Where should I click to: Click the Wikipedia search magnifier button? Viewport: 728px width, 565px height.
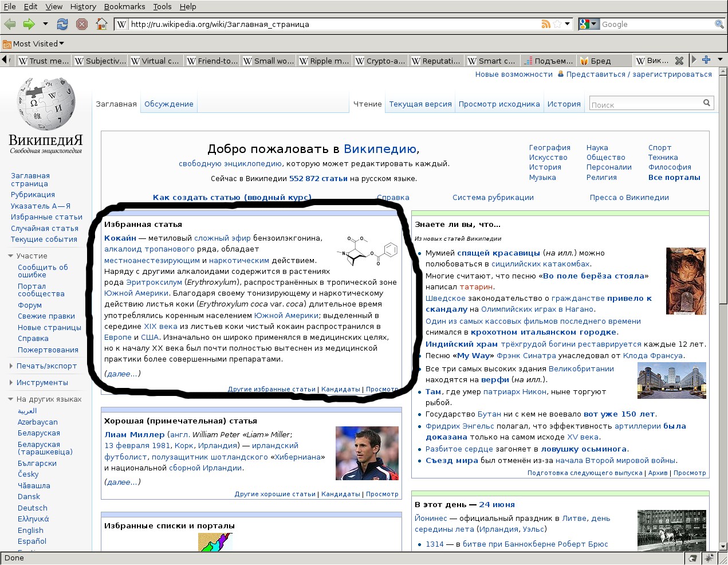707,103
